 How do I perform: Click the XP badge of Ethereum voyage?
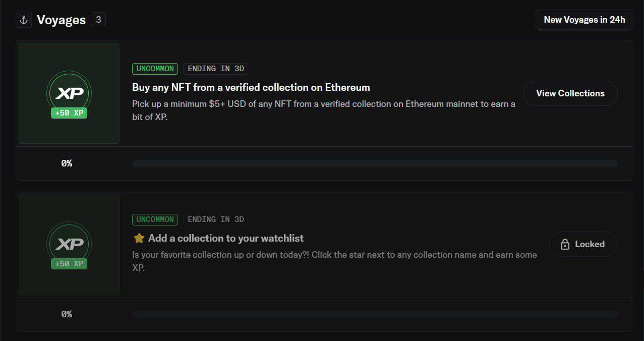pyautogui.click(x=69, y=93)
